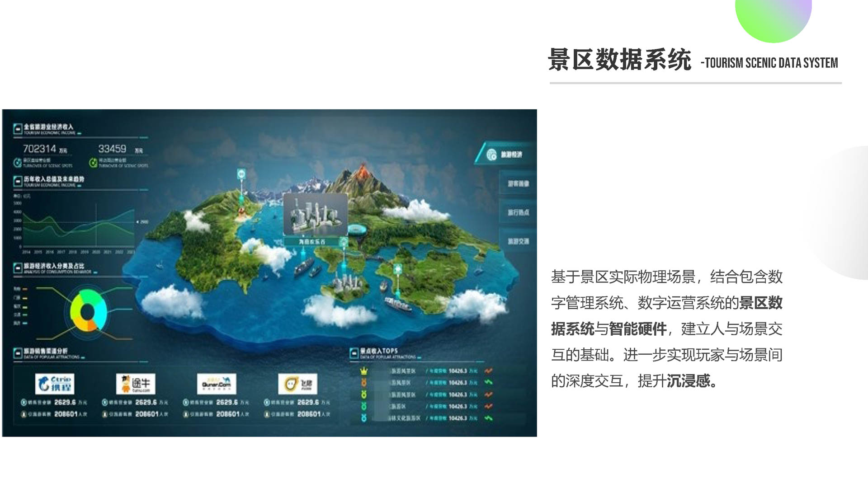This screenshot has height=488, width=868.
Task: Collapse the 历年收入总值及未来趋势 panel header icon
Action: point(18,182)
